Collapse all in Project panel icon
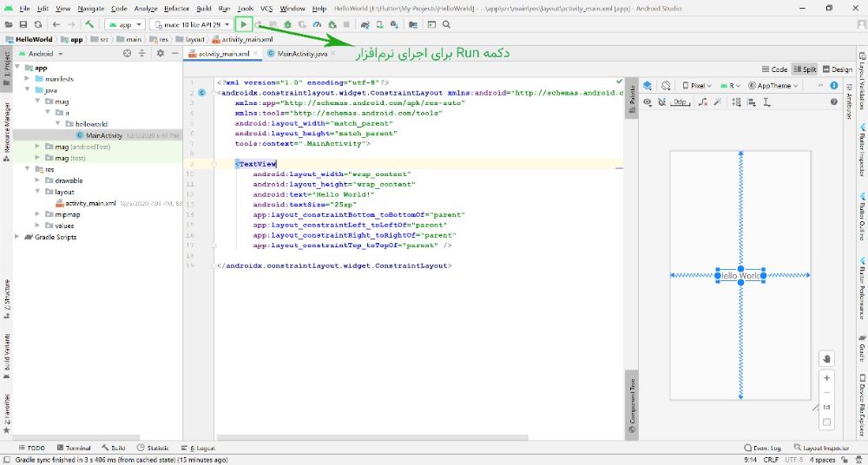868x465 pixels. point(141,53)
